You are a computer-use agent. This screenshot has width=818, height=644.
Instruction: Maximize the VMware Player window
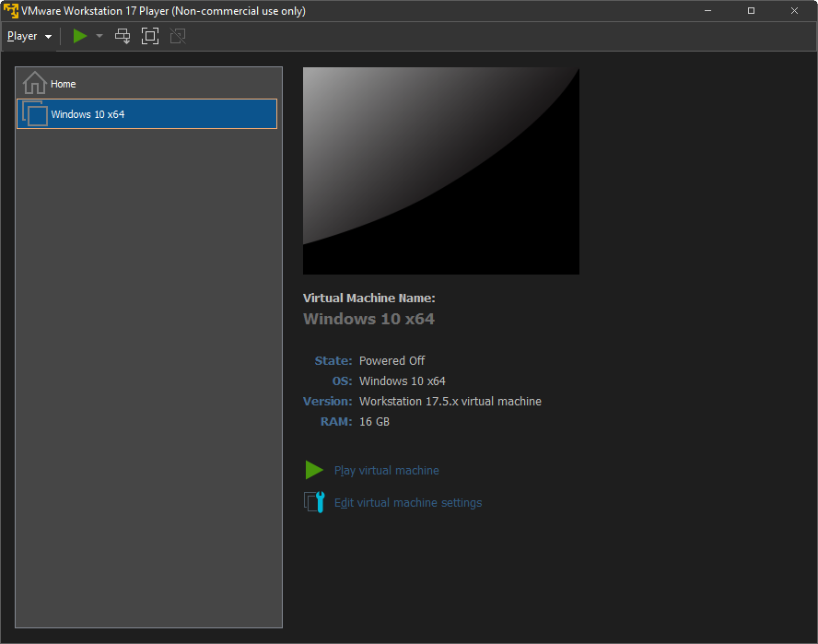752,10
